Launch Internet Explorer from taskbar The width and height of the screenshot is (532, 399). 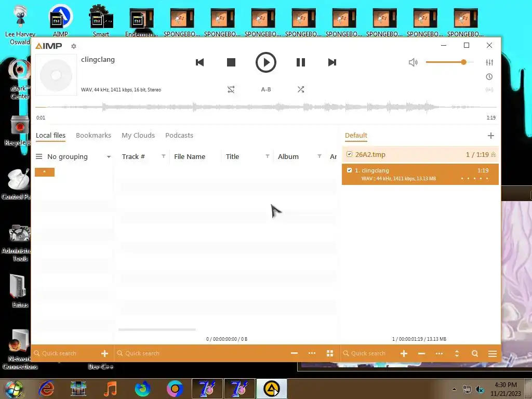tap(46, 389)
